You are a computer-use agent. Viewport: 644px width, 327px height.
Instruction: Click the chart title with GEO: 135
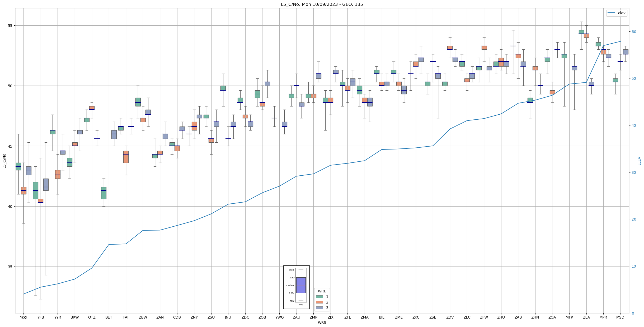322,4
